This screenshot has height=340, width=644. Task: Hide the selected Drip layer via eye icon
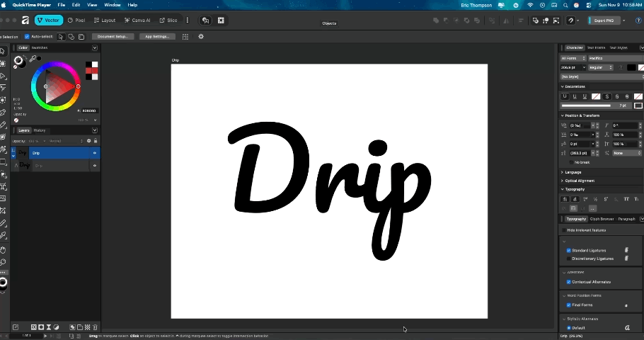(95, 153)
